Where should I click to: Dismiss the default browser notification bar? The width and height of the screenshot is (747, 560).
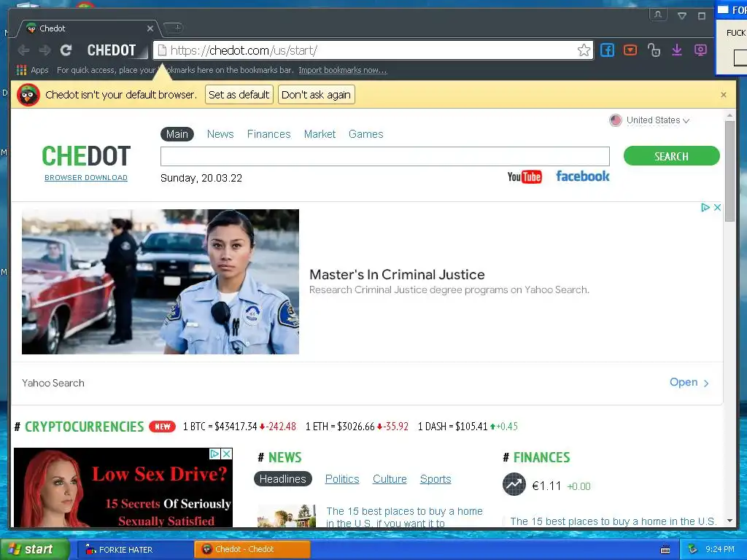[724, 95]
